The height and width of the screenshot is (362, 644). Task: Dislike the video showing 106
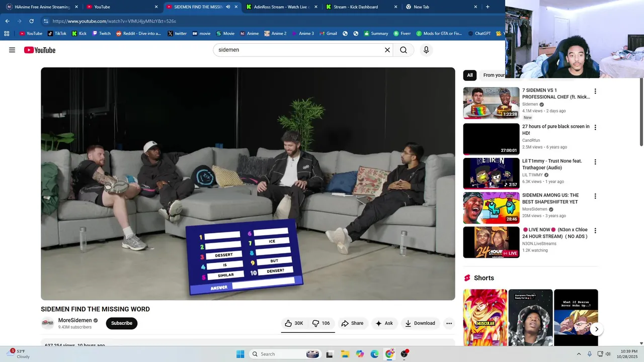(x=321, y=323)
